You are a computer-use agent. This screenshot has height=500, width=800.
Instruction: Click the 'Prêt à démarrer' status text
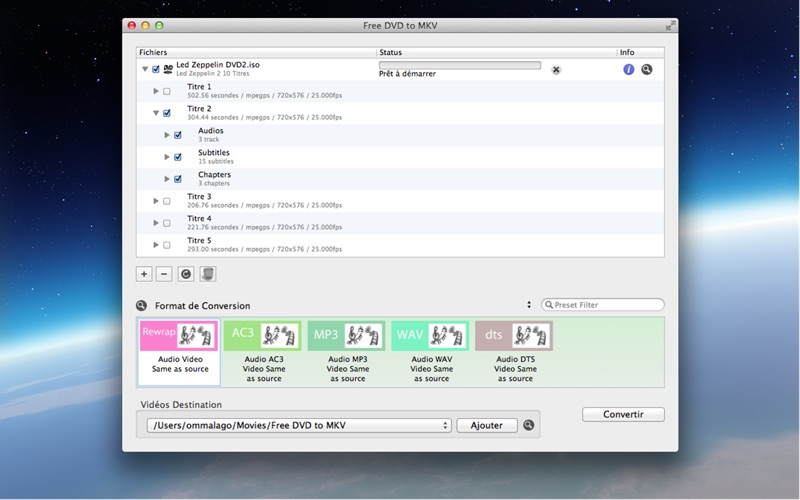(x=407, y=74)
